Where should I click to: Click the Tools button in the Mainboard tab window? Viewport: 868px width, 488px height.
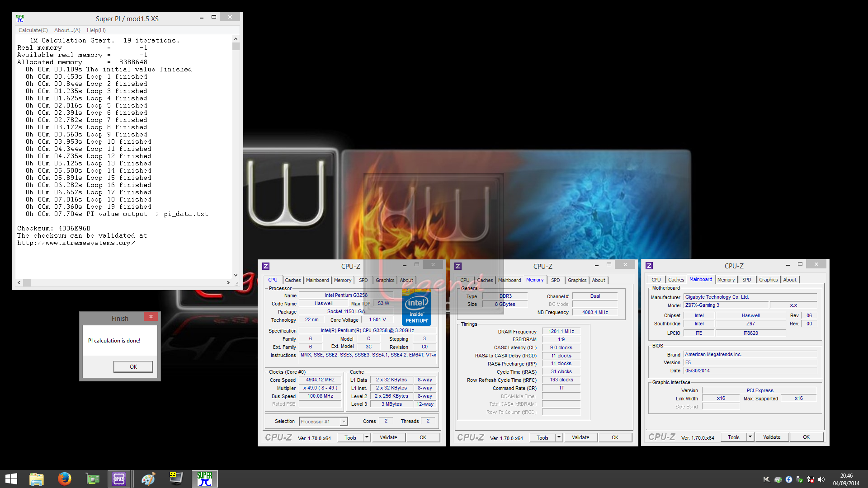734,437
